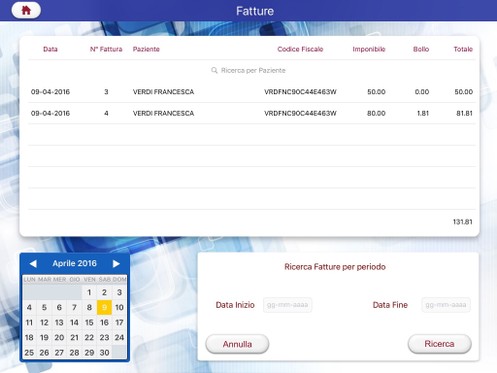This screenshot has width=497, height=373.
Task: Click the 80.00 imponibile value
Action: point(376,113)
